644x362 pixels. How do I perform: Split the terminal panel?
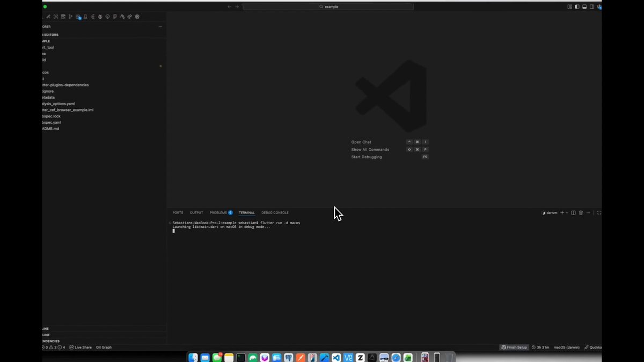(x=573, y=213)
